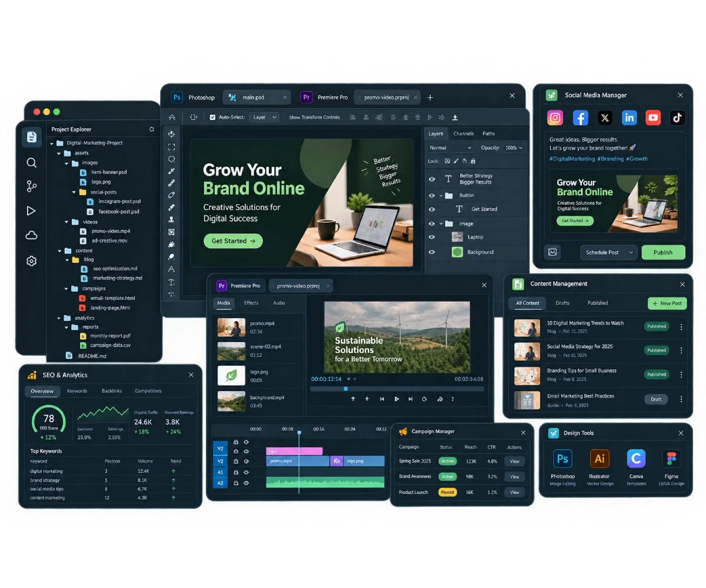Open the source control icon in the sidebar
Screen dimensions: 706x588
click(x=32, y=187)
